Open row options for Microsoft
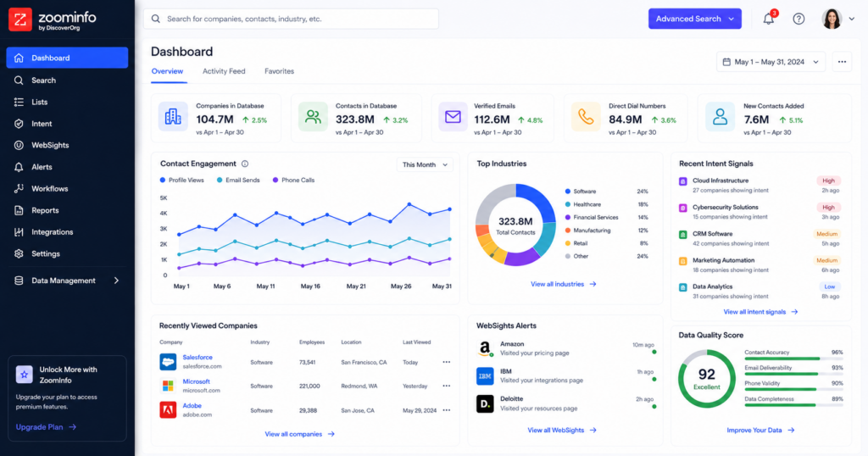 pyautogui.click(x=446, y=386)
